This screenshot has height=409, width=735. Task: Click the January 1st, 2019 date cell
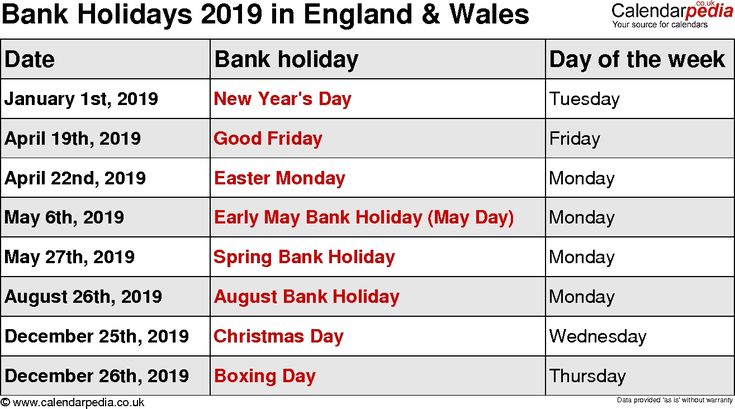[x=80, y=99]
